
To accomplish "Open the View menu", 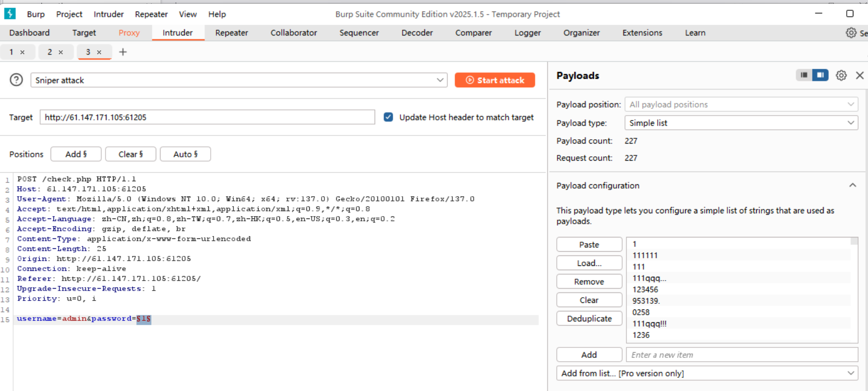I will (x=188, y=14).
